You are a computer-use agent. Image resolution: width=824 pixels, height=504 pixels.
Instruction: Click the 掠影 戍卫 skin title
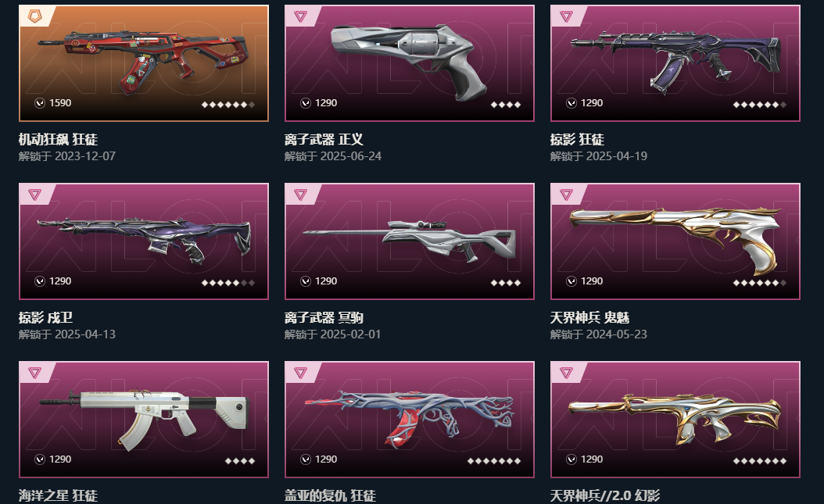coord(45,317)
